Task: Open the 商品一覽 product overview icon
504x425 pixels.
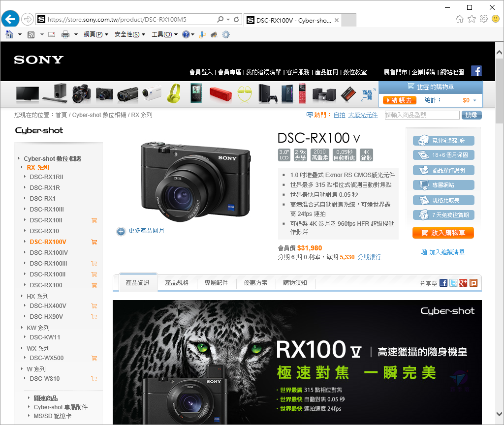Action: coord(367,95)
